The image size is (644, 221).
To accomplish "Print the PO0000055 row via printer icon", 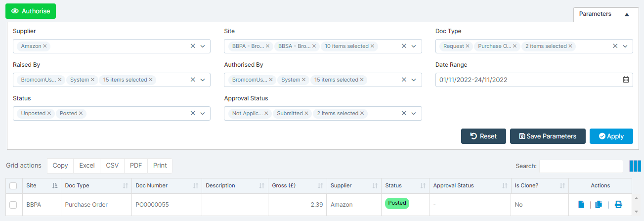I will coord(618,204).
